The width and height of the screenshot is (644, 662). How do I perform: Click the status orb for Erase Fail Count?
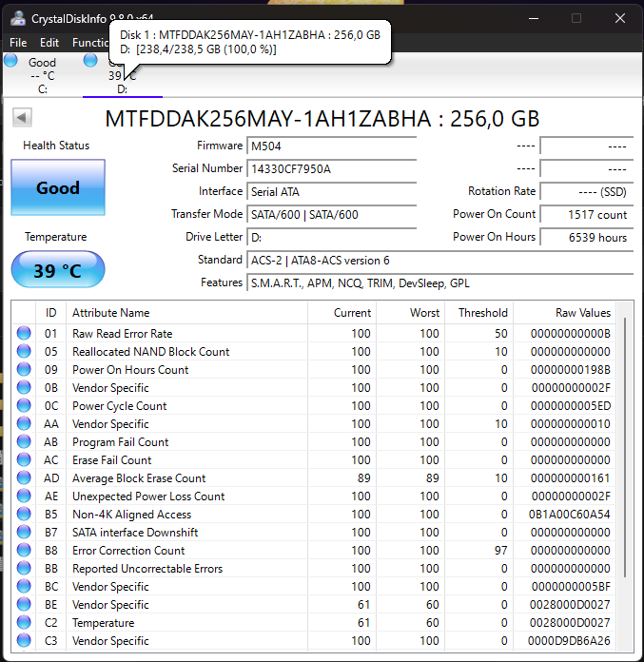click(x=24, y=459)
